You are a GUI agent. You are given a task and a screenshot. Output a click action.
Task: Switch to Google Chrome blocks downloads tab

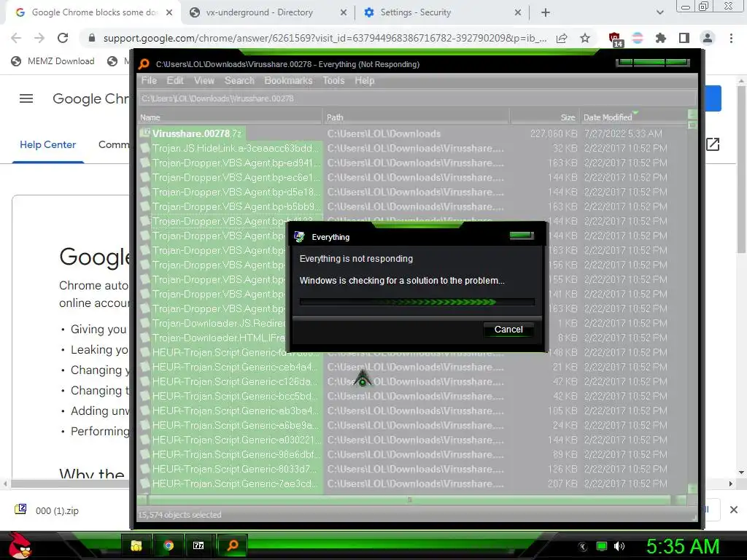coord(93,12)
